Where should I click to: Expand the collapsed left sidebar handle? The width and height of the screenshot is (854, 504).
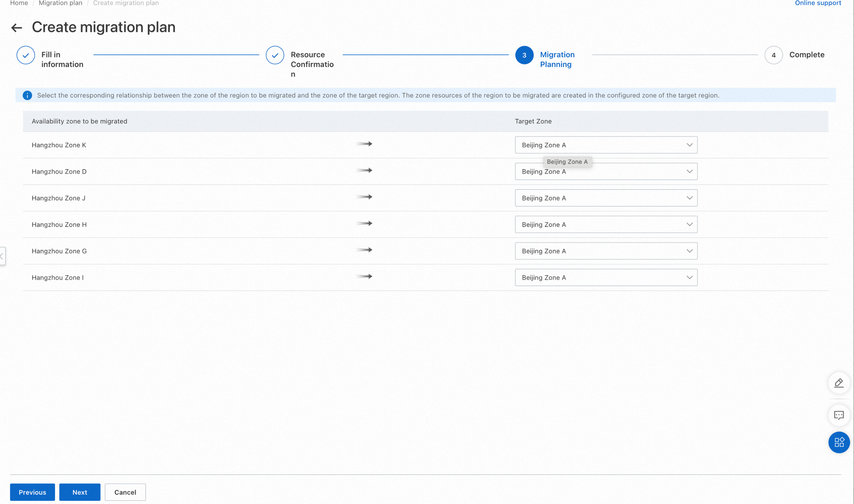pyautogui.click(x=2, y=256)
